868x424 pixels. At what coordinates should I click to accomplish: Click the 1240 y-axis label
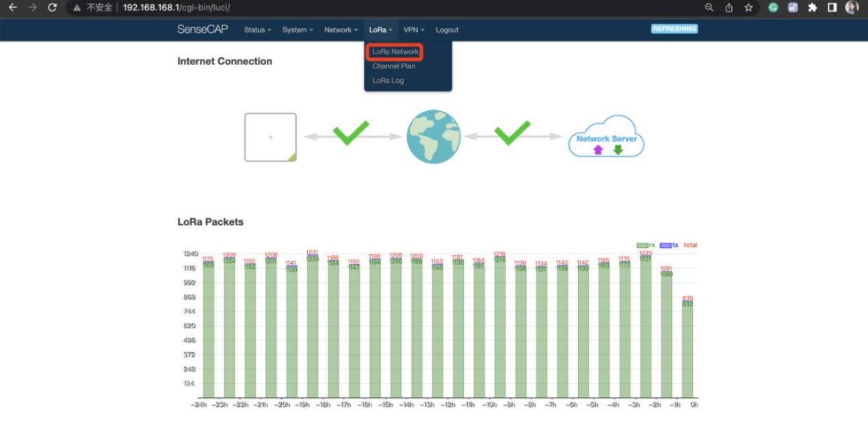coord(190,254)
